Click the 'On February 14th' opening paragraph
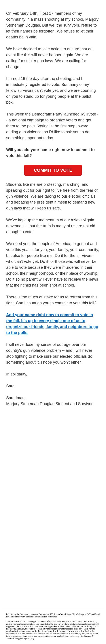Screen dimensions: 106x644 click(x=53, y=25)
